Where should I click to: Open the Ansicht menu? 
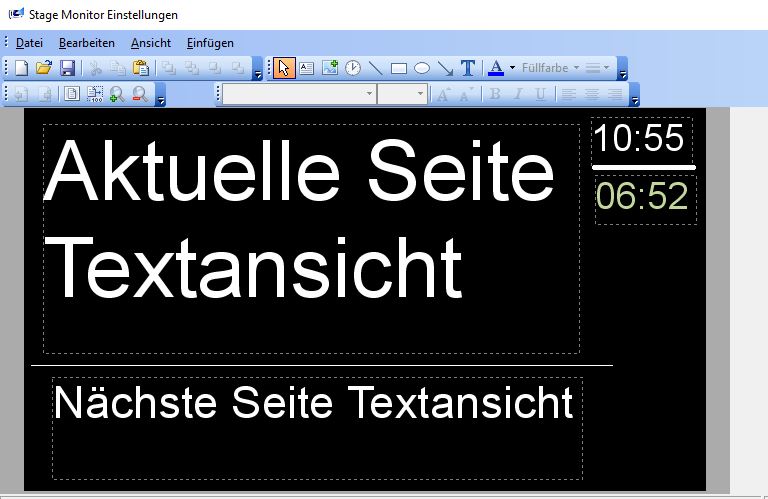pyautogui.click(x=151, y=43)
